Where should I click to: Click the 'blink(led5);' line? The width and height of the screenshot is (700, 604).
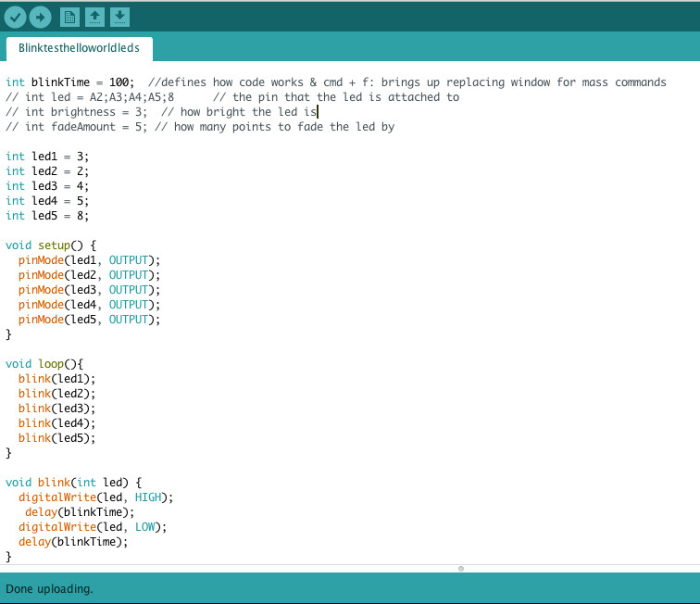(56, 438)
